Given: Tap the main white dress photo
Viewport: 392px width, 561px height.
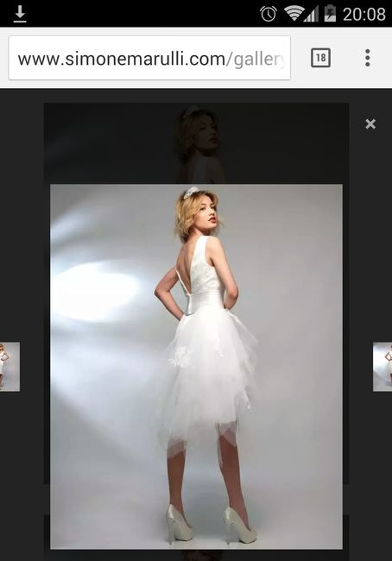Looking at the screenshot, I should coord(196,367).
